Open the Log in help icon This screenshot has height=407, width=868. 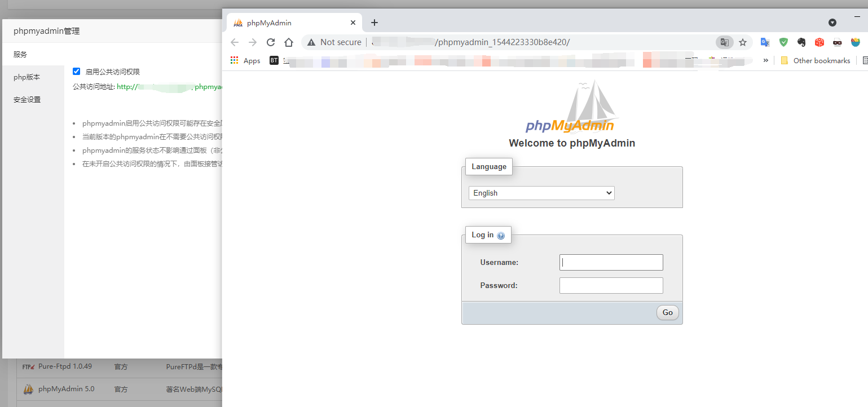point(501,236)
